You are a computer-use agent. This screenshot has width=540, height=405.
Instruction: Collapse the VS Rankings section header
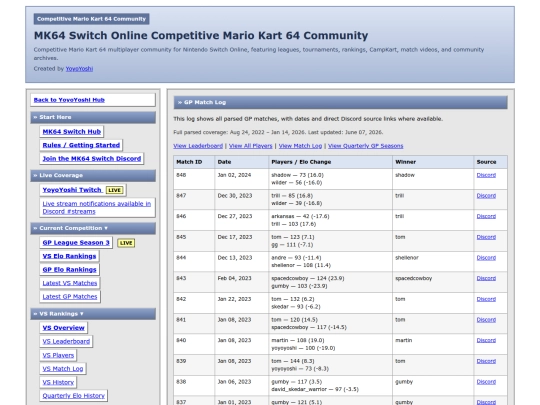pos(93,314)
